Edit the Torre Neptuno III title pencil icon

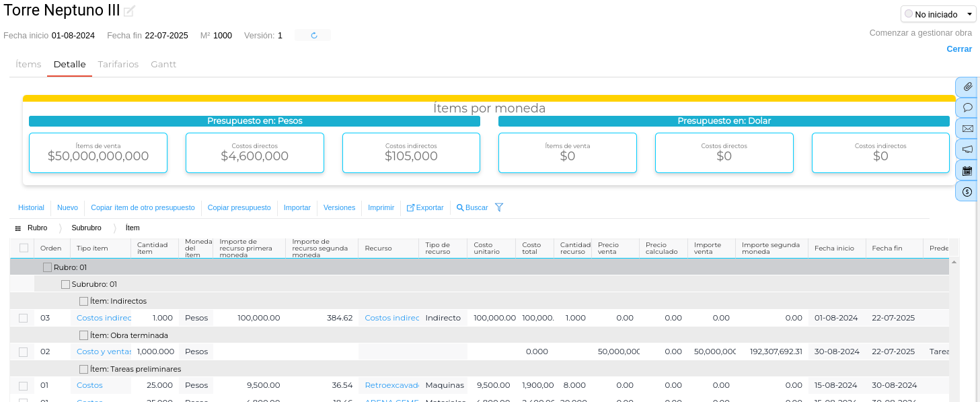tap(129, 11)
